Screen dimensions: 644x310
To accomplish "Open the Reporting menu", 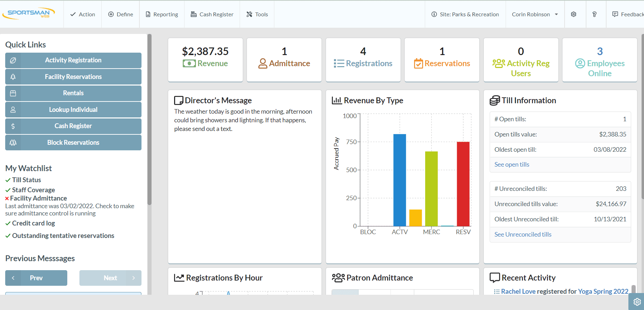I will click(162, 14).
